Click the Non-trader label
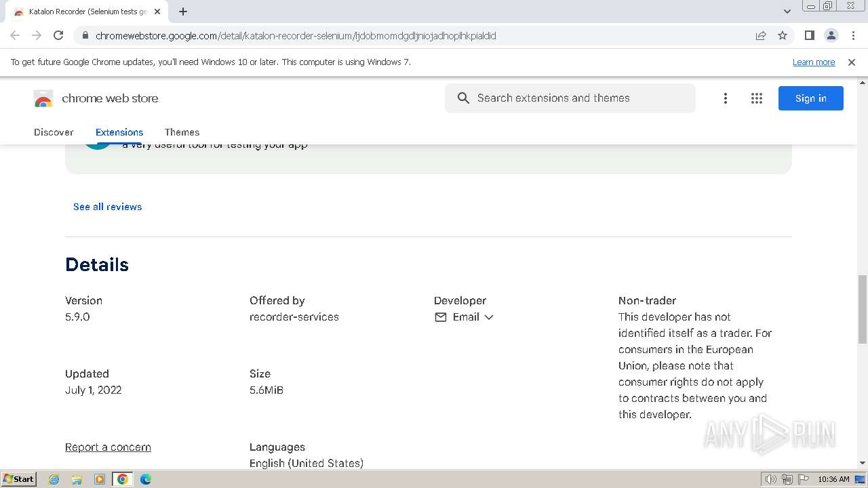 [x=647, y=300]
